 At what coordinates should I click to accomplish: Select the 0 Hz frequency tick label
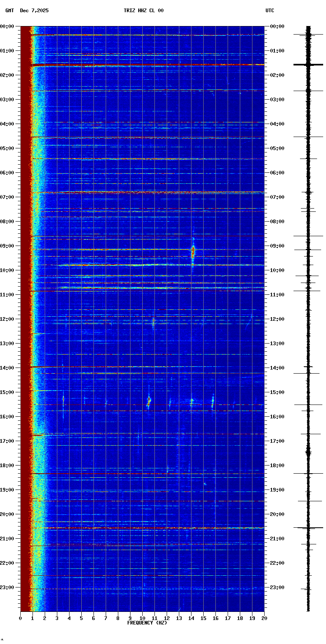20,618
